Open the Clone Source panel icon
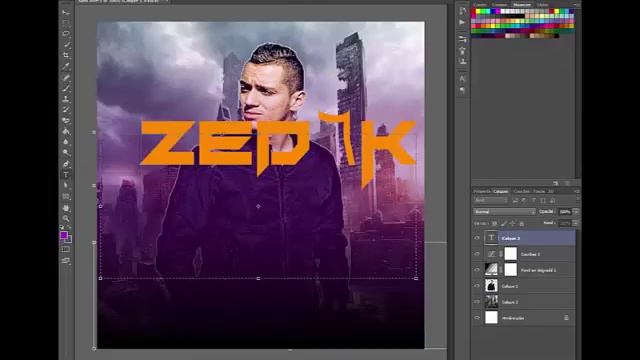The width and height of the screenshot is (640, 360). pyautogui.click(x=462, y=61)
